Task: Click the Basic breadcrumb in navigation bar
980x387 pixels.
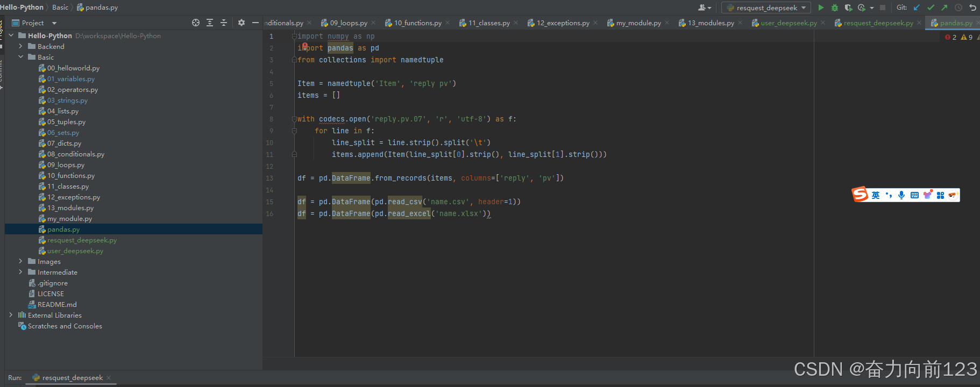Action: click(60, 7)
